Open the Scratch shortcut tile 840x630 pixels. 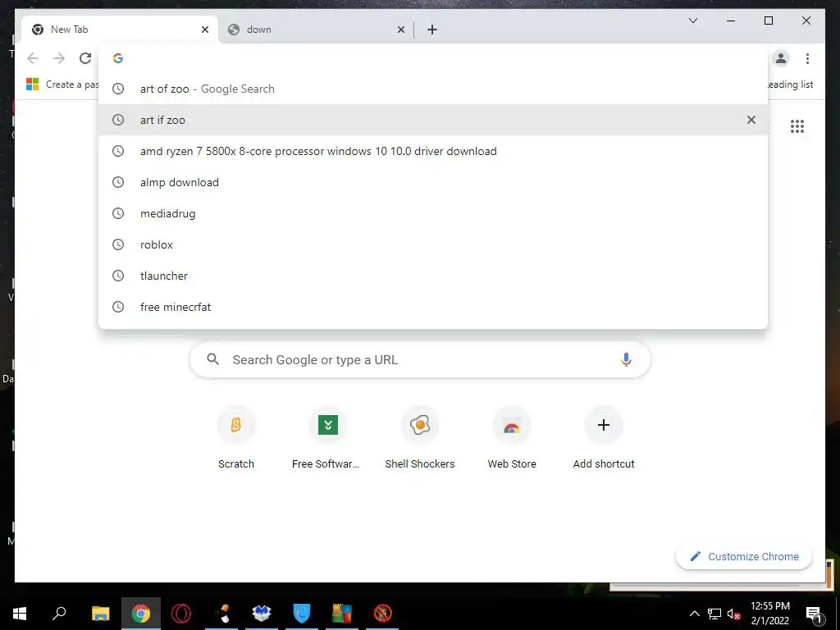235,439
